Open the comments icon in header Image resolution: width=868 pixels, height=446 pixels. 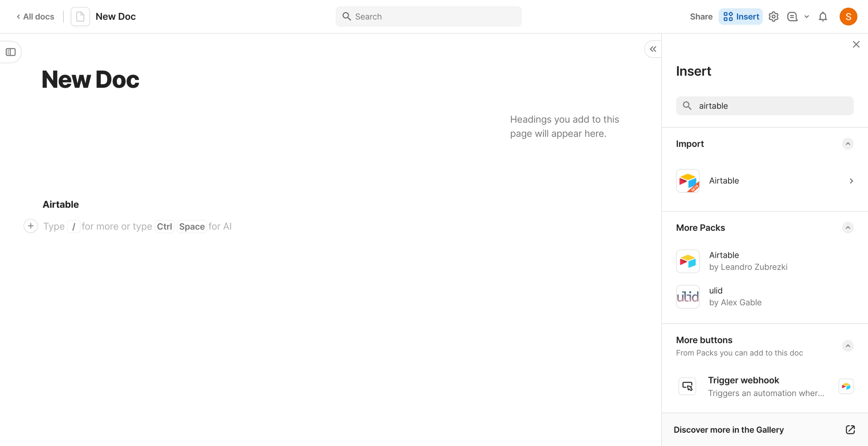[792, 17]
